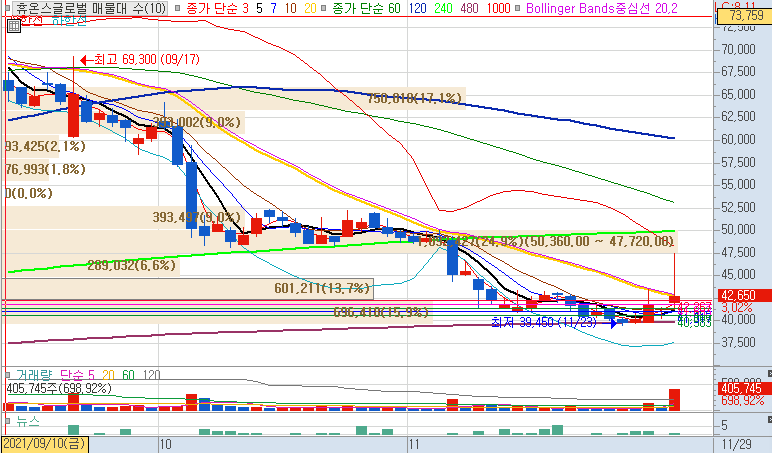This screenshot has height=453, width=772.
Task: Select the 종가 단순 3 moving average label
Action: pos(217,8)
